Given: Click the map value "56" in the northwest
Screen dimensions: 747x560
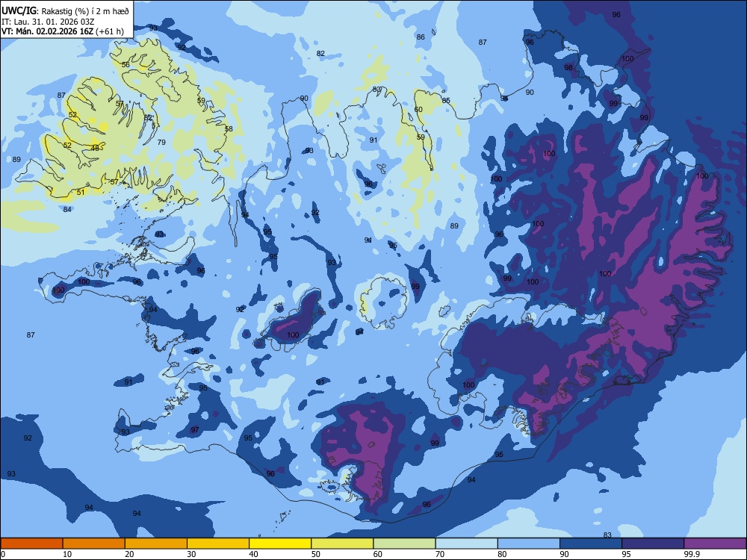Looking at the screenshot, I should [x=125, y=64].
